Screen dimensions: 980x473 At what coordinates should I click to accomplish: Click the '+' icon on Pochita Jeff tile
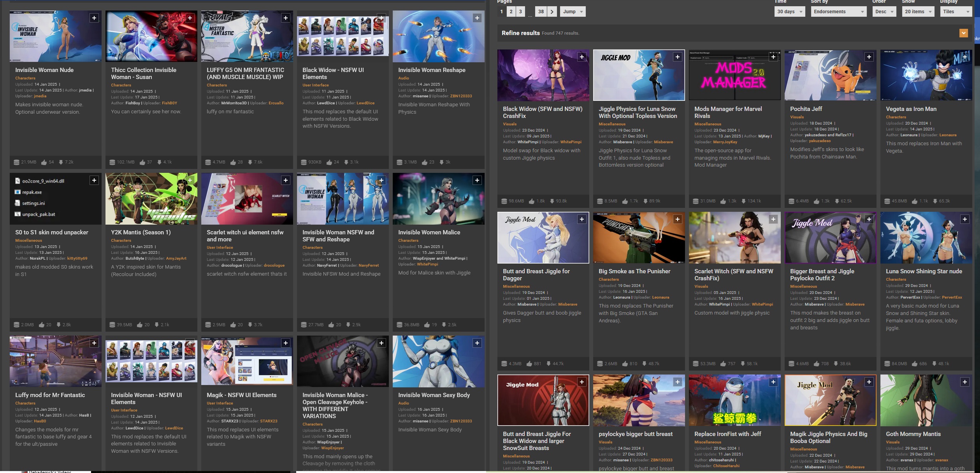(869, 56)
